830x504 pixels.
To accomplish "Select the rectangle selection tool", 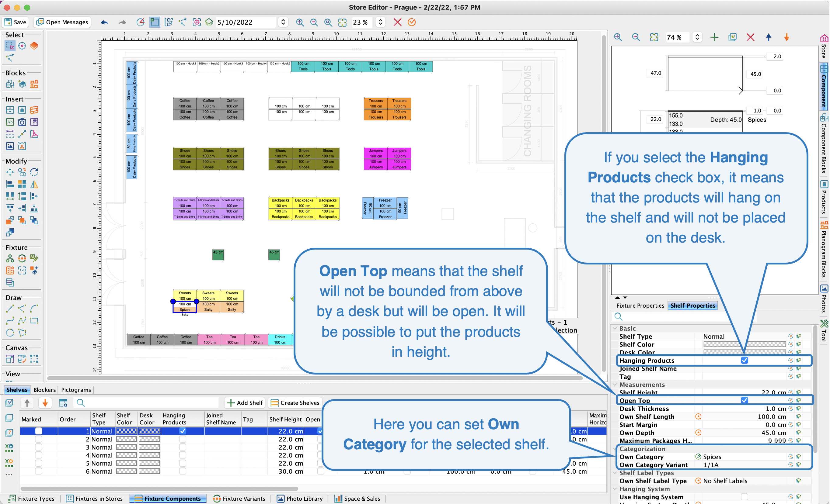I will tap(10, 45).
